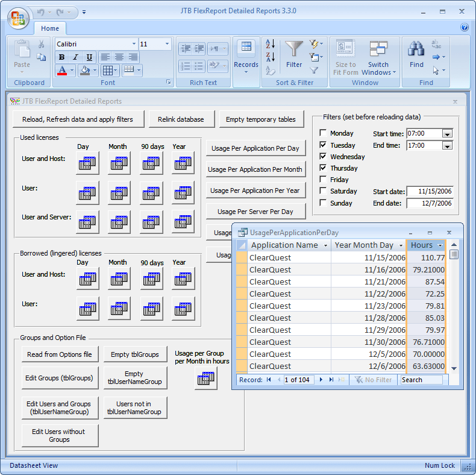Open Borrowed licenses User Year report
The width and height of the screenshot is (476, 475).
(x=183, y=309)
